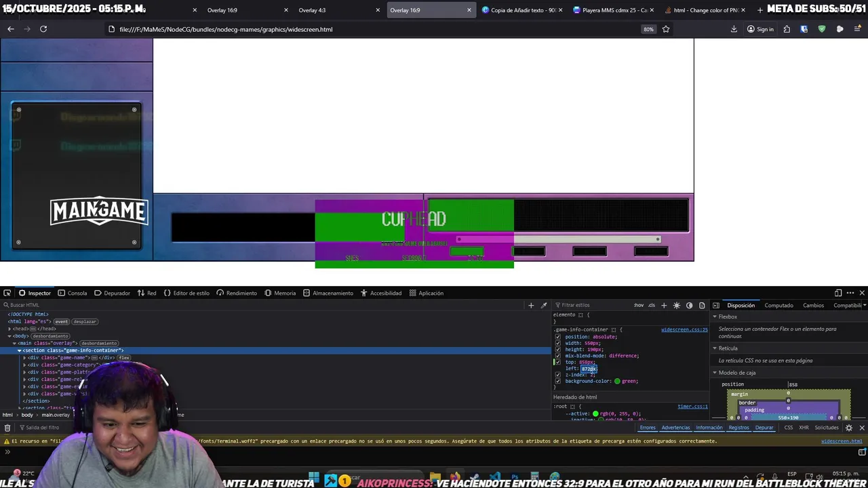Open console settings gear icon
868x488 pixels.
849,428
